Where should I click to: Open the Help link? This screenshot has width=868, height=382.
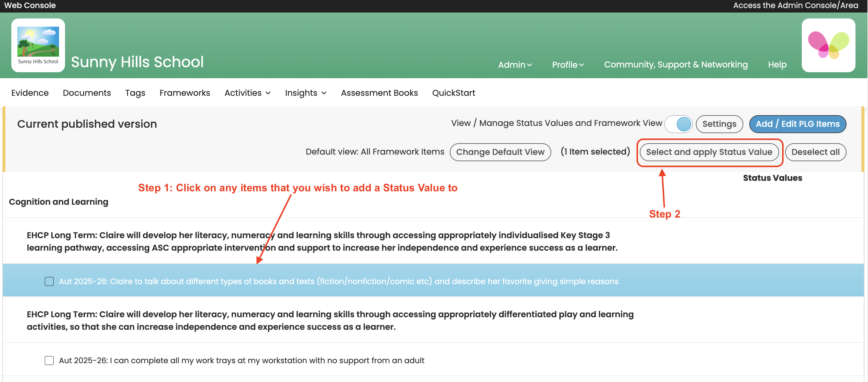(777, 65)
